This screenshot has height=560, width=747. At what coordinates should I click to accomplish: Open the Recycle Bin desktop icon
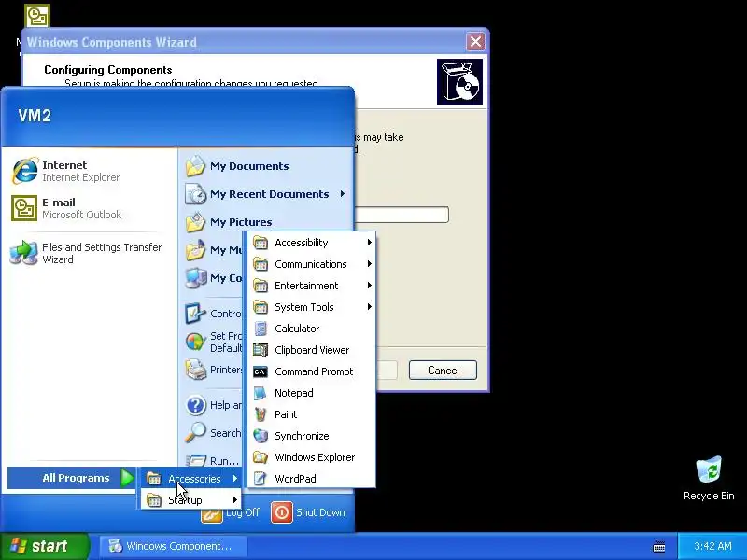[x=709, y=470]
